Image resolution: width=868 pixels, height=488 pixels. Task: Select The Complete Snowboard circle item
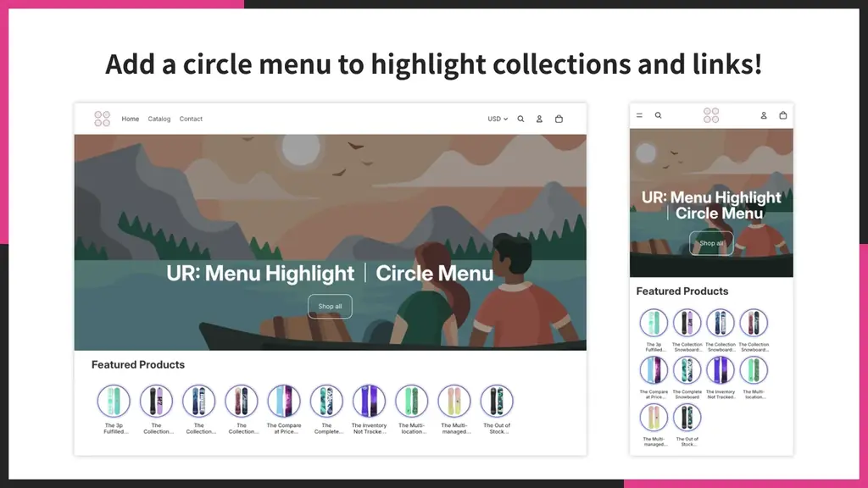[x=325, y=401]
